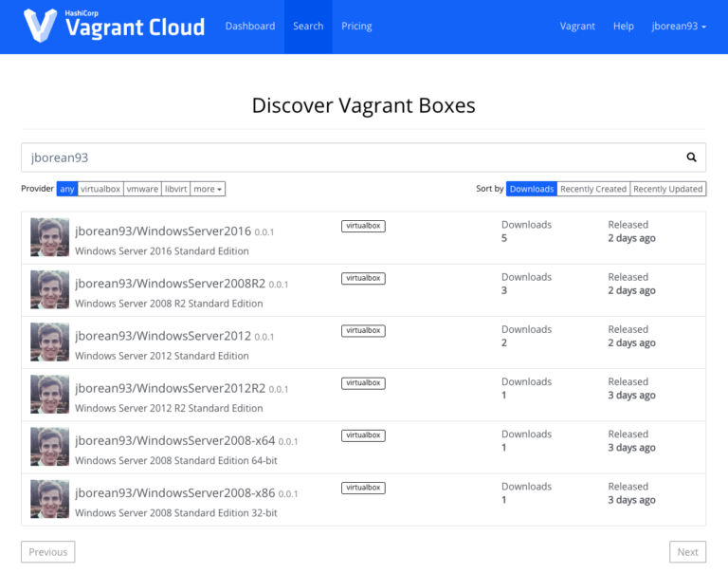The image size is (728, 573).
Task: Click the virtualbox tag on WindowsServer2008-x86 row
Action: point(363,488)
